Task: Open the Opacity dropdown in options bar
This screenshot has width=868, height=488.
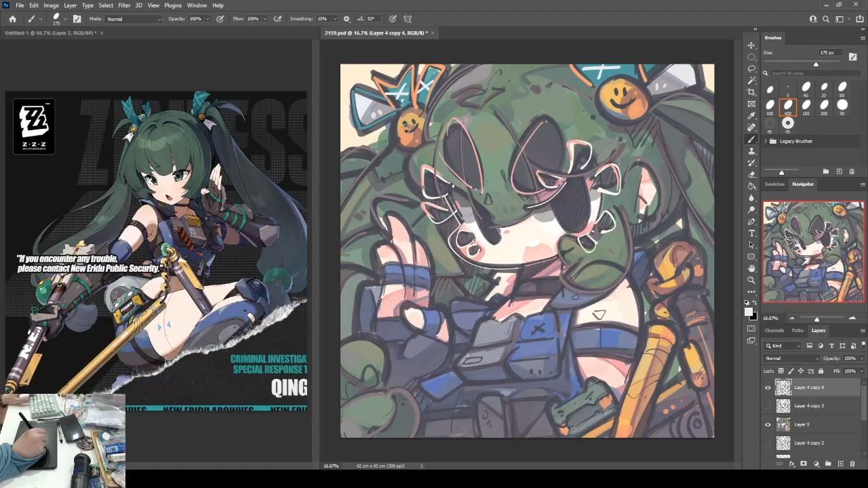Action: point(208,19)
